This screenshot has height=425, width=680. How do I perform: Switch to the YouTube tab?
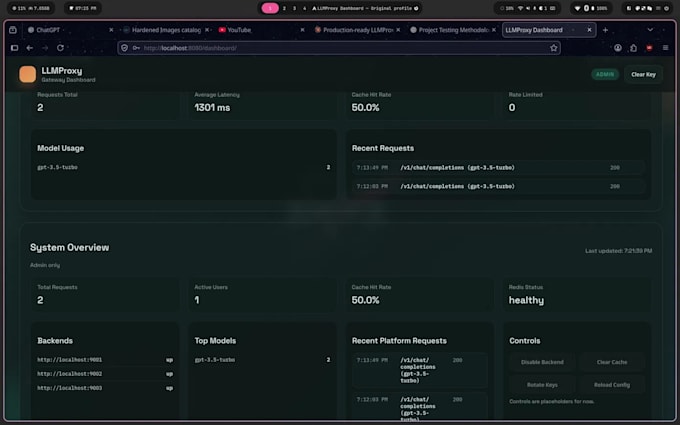pyautogui.click(x=261, y=30)
